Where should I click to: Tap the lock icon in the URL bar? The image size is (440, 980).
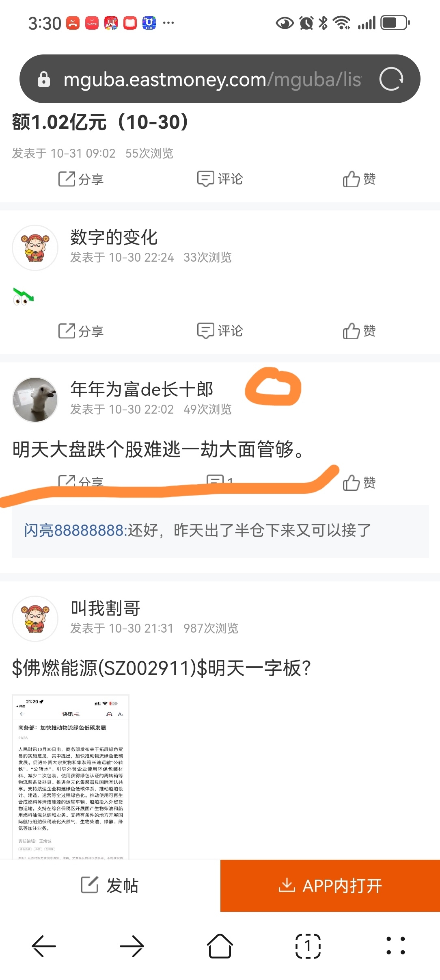point(44,79)
